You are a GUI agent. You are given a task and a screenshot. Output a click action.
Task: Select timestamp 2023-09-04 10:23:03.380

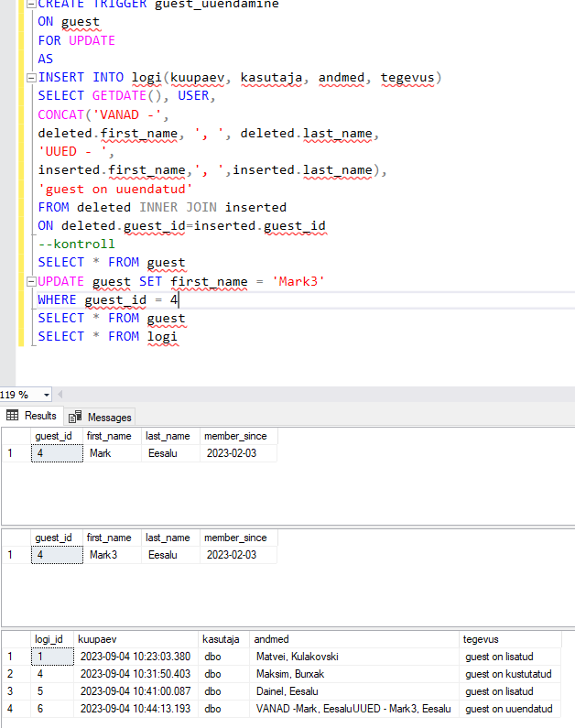tap(136, 657)
